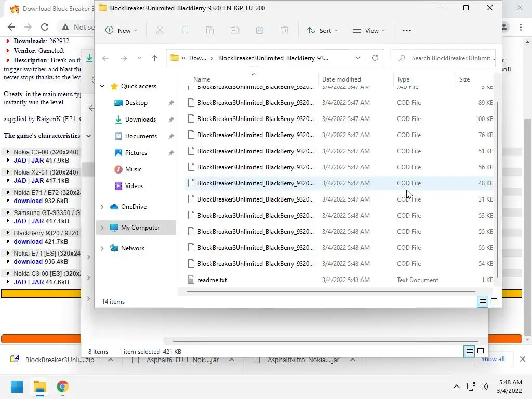Image resolution: width=532 pixels, height=399 pixels.
Task: Open the Windows Start menu
Action: point(17,387)
